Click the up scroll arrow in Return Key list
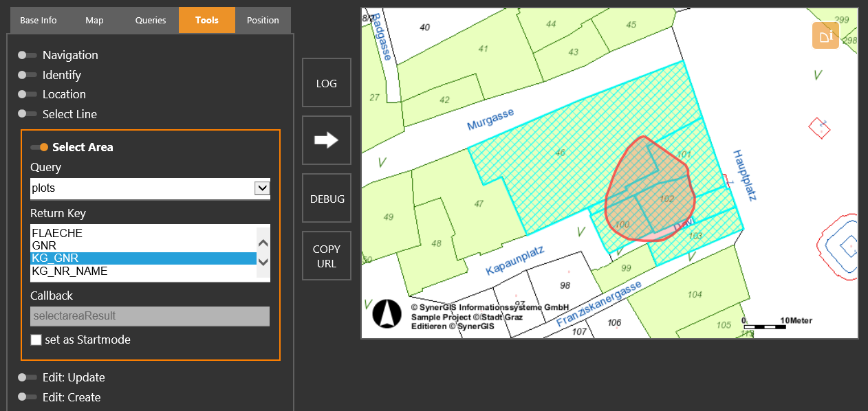Viewport: 868px width, 411px height. pyautogui.click(x=263, y=242)
